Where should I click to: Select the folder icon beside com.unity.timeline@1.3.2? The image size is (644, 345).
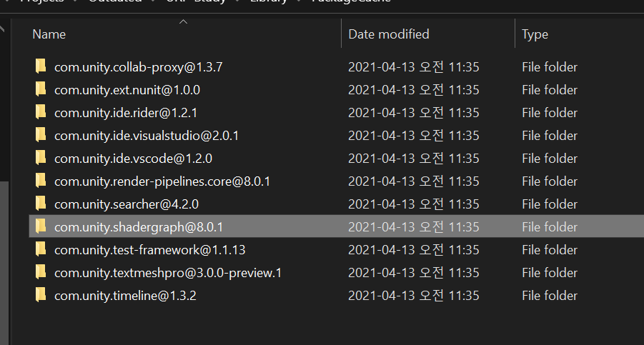tap(41, 296)
